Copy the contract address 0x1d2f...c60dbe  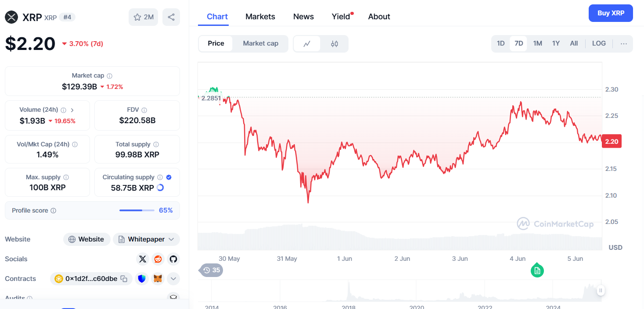pos(124,279)
